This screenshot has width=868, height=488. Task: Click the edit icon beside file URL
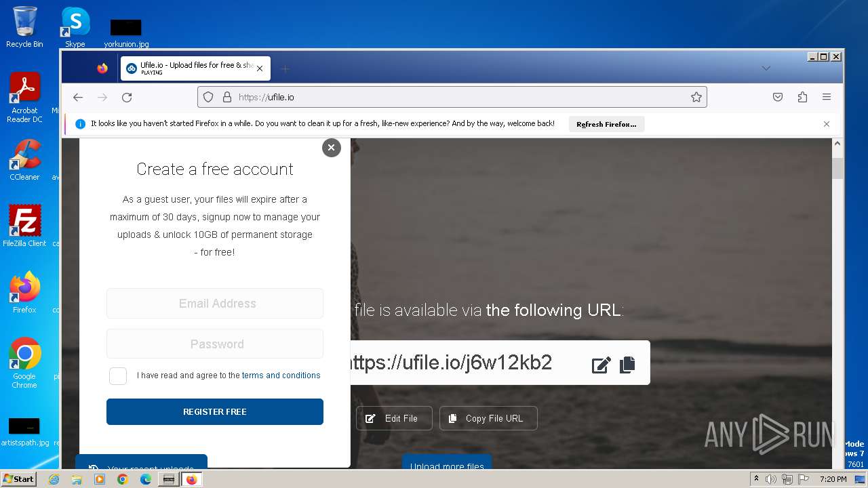coord(601,365)
